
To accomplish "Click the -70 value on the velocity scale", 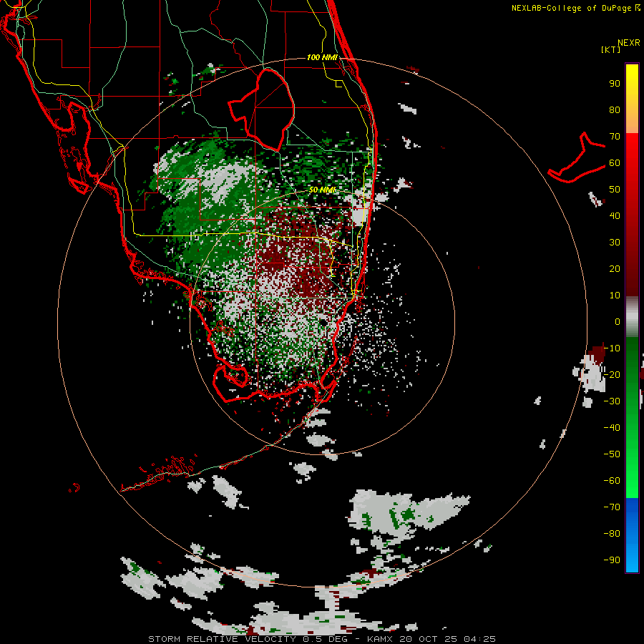I will 612,507.
